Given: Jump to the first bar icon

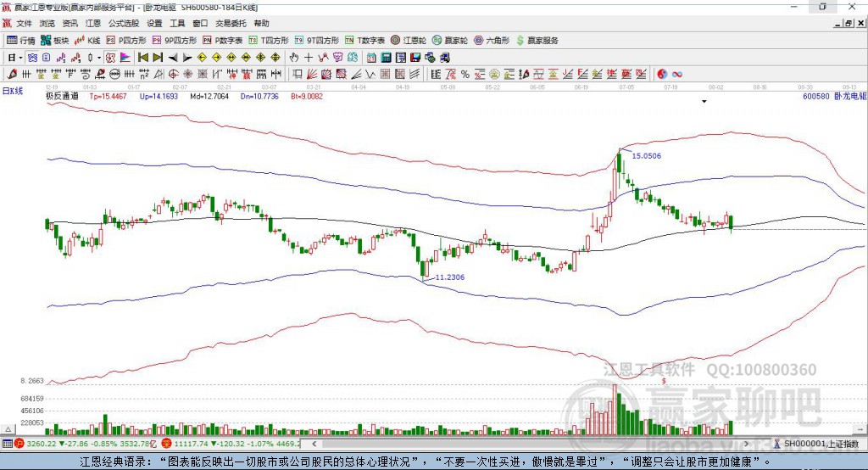Looking at the screenshot, I should [142, 58].
